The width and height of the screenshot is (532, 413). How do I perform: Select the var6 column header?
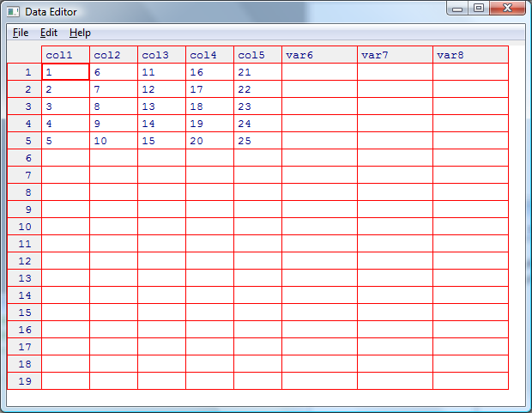[x=319, y=55]
